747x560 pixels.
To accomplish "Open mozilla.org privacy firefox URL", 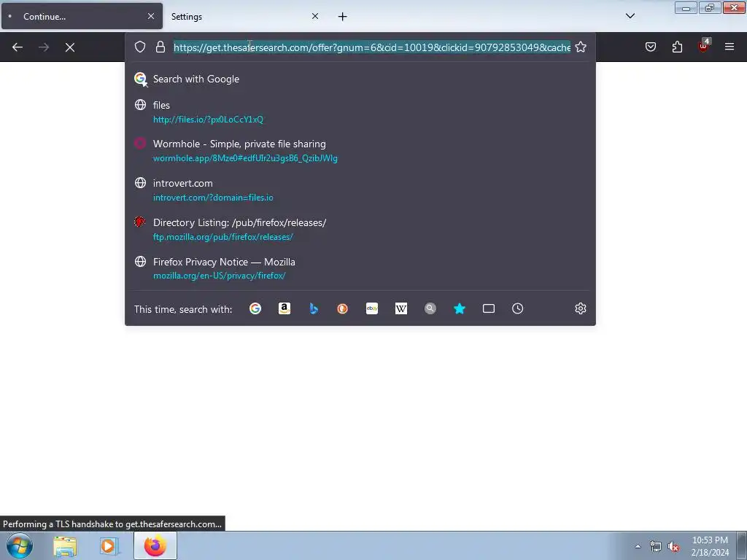I will tap(219, 276).
